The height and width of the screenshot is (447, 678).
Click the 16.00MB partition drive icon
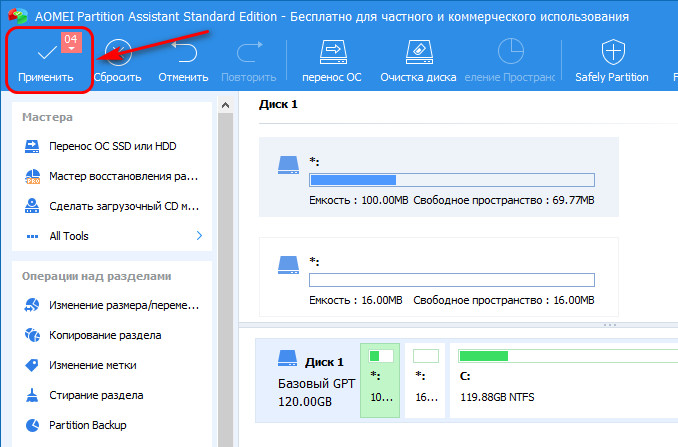[288, 265]
